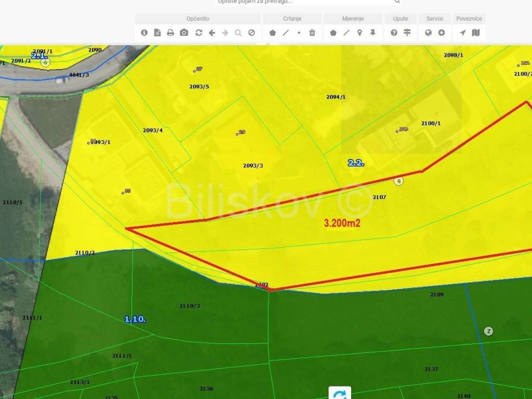The height and width of the screenshot is (399, 532).
Task: Open the map icon under Poveznice
Action: tap(476, 33)
